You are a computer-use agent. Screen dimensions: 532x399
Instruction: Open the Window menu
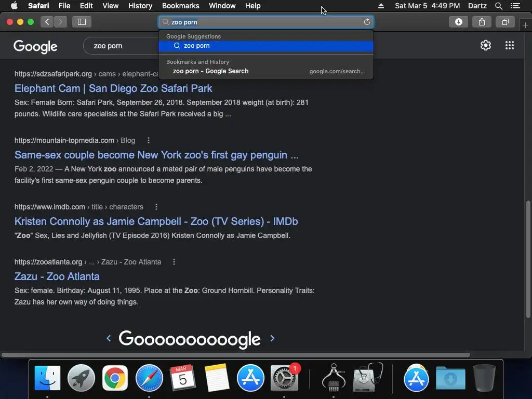[x=222, y=6]
